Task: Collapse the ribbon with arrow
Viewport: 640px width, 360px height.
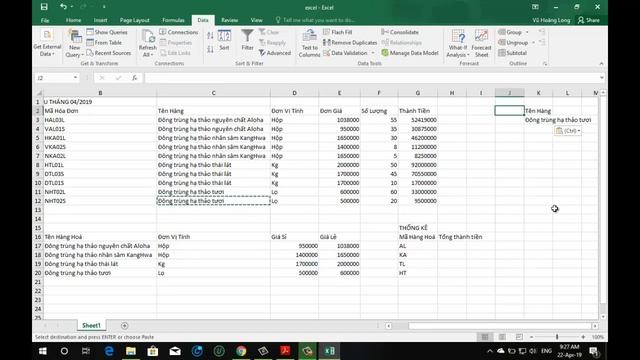Action: pyautogui.click(x=601, y=64)
